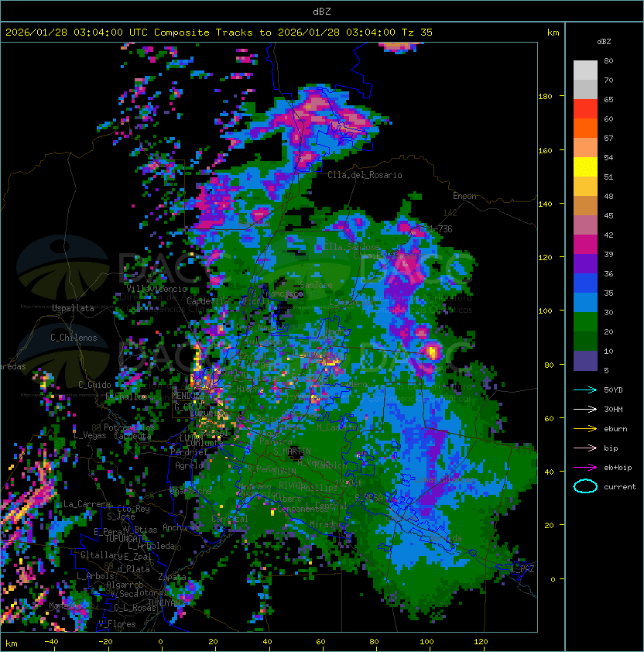Click the 'TUNUYAN' place label on map
This screenshot has height=652, width=644.
coord(164,602)
